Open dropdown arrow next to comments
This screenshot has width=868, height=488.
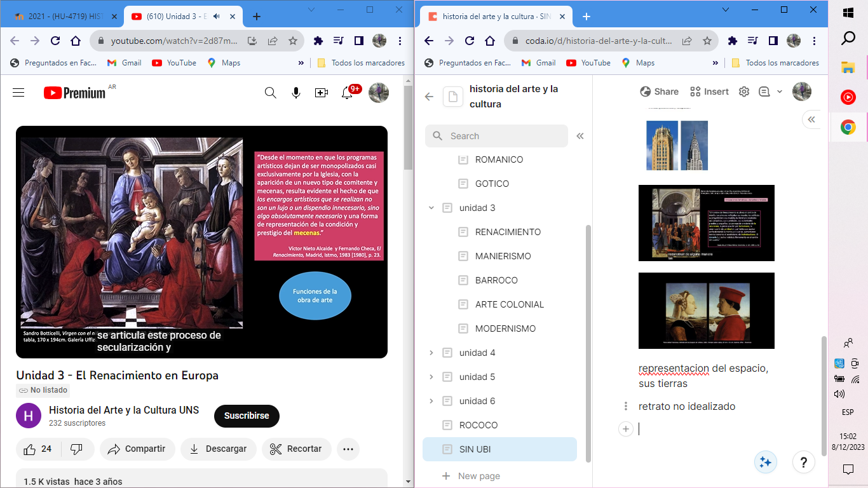click(780, 91)
